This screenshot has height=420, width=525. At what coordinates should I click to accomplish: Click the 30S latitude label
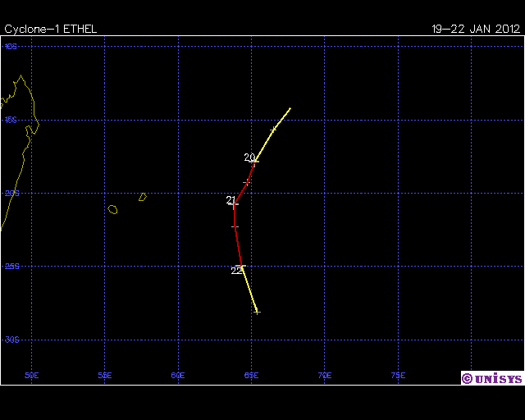(x=12, y=340)
